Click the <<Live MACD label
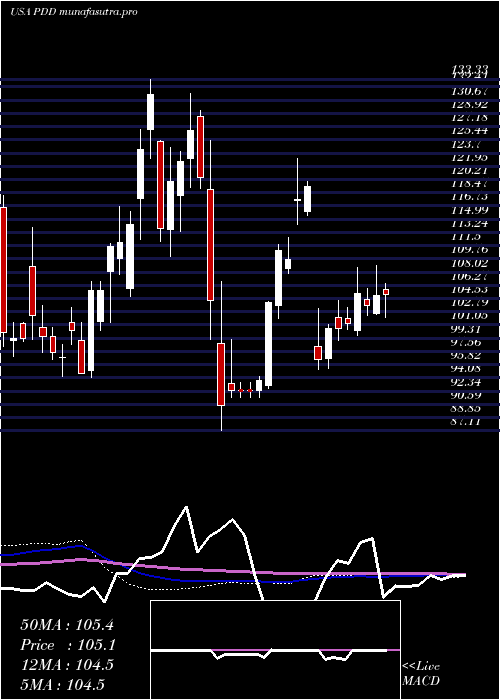This screenshot has height=700, width=500. tap(421, 674)
